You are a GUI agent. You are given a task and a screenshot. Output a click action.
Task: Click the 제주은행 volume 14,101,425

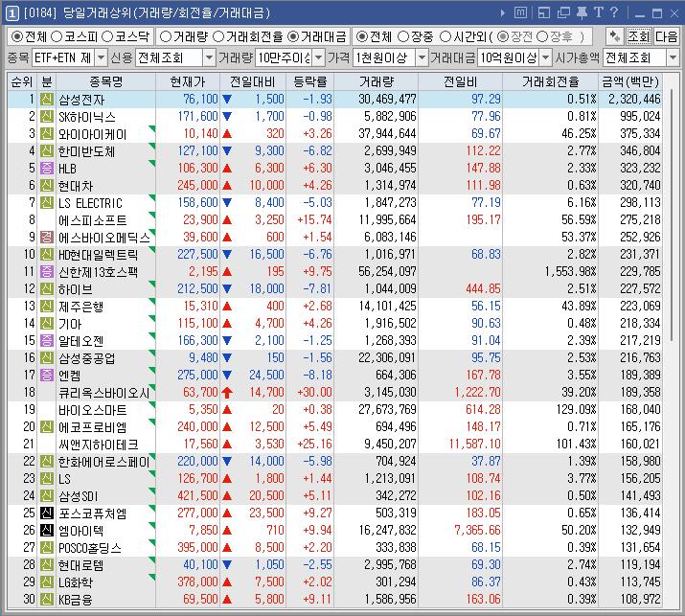click(x=387, y=307)
